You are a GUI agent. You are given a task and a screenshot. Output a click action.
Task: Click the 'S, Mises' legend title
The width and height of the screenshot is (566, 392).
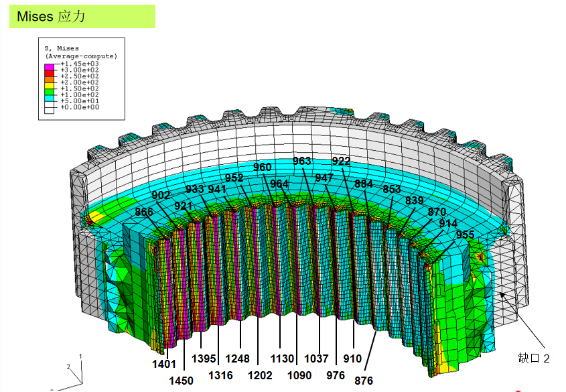[x=62, y=48]
